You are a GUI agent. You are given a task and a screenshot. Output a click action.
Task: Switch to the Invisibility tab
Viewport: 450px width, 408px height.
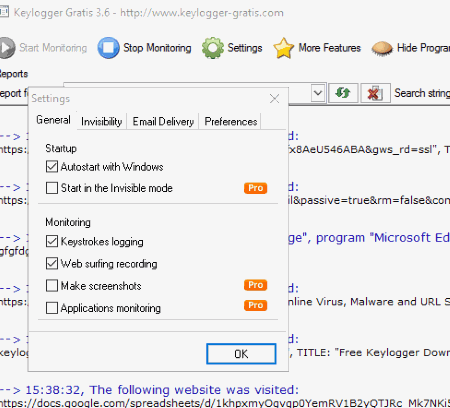[101, 122]
